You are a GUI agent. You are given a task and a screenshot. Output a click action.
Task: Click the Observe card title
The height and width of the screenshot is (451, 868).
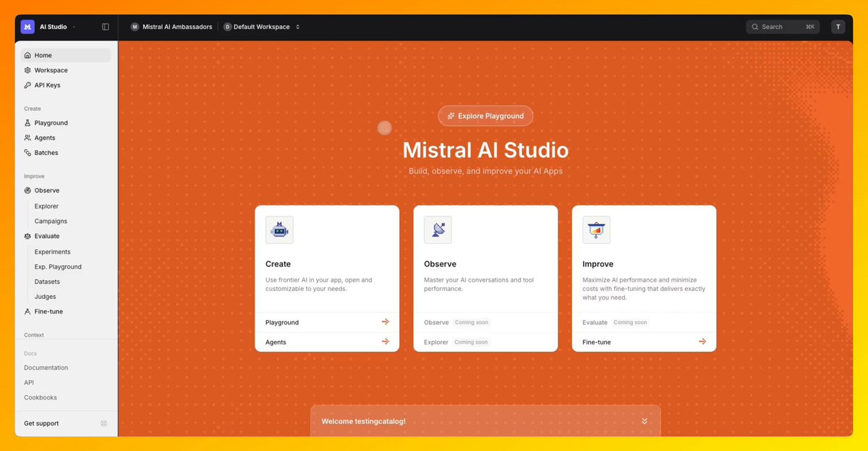click(440, 264)
